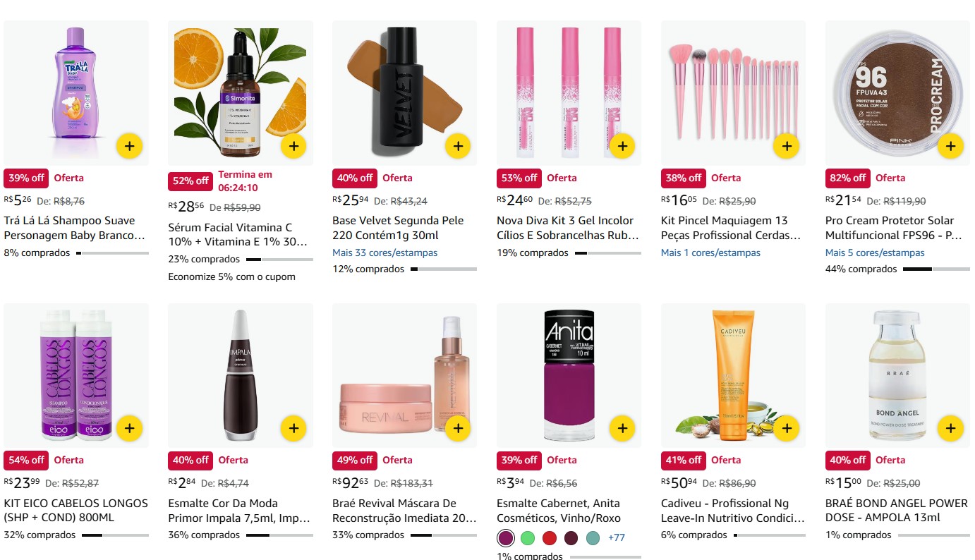Add Pro Cream Protetor Solar to cart
This screenshot has width=975, height=560.
[x=951, y=147]
